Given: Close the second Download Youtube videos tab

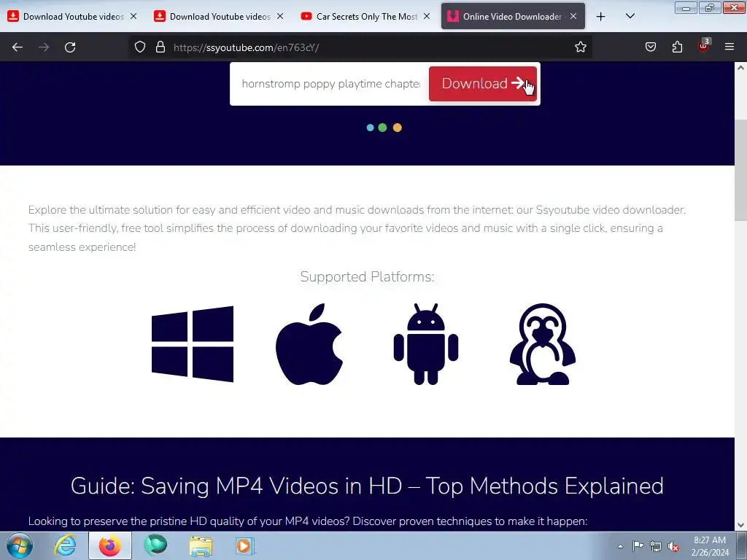Looking at the screenshot, I should pyautogui.click(x=280, y=17).
